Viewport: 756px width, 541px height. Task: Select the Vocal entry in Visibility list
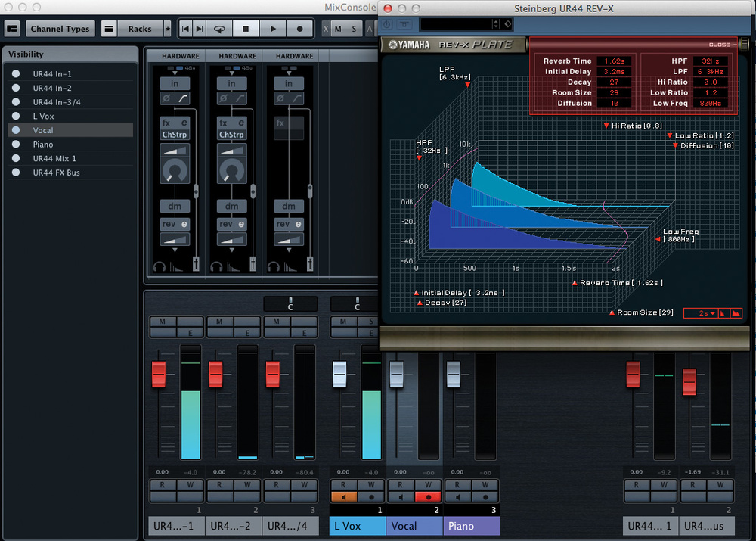click(x=43, y=130)
